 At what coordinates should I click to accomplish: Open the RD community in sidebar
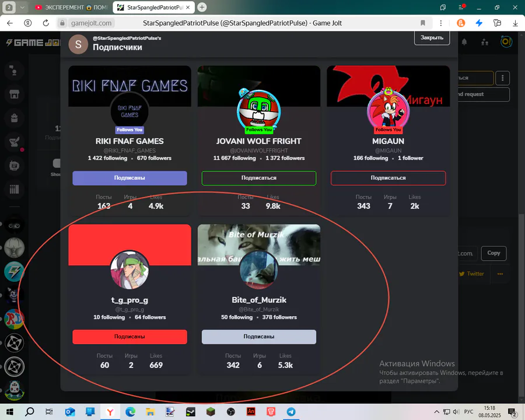point(14,319)
